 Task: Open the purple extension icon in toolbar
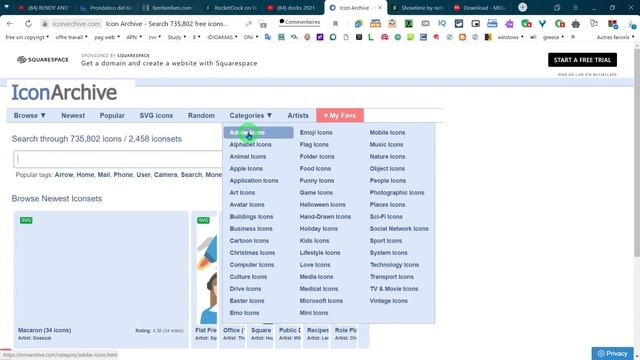(x=509, y=24)
